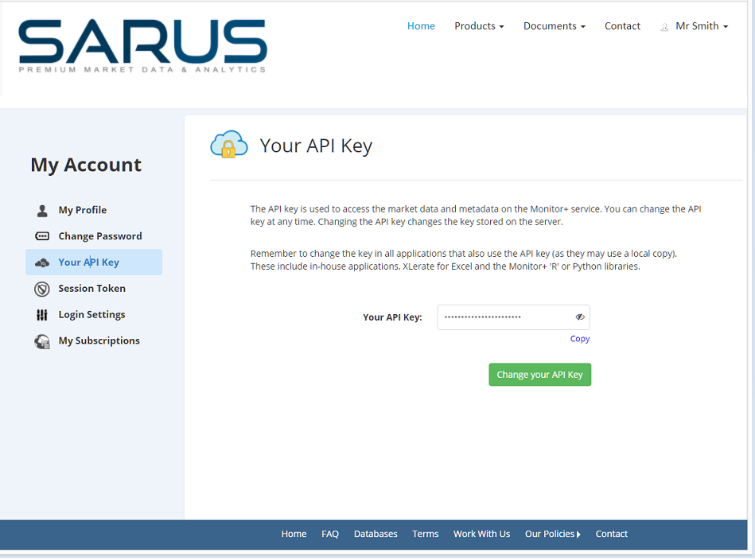Click the user avatar icon near Mr Smith

pos(664,27)
